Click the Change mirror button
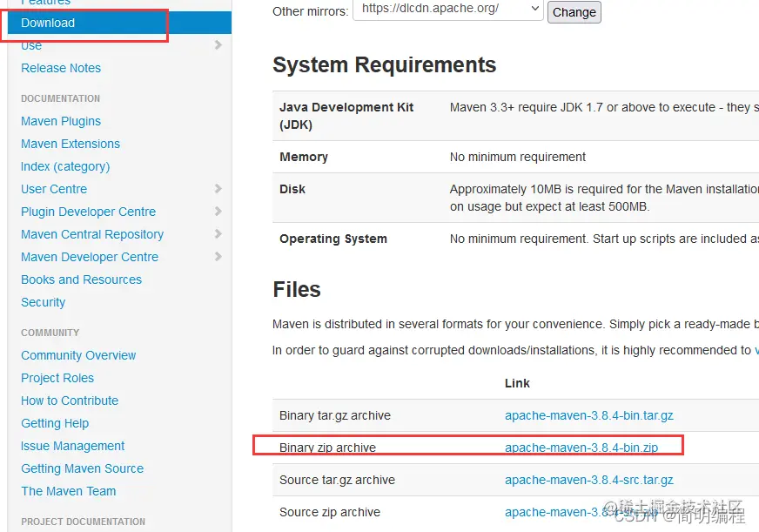 click(574, 12)
